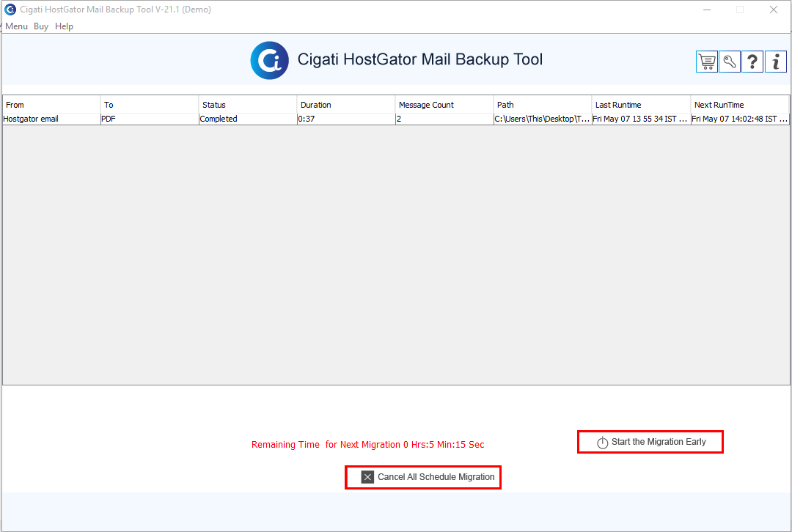792x532 pixels.
Task: Click the 'C:\Users\This\Desktop' path cell
Action: pyautogui.click(x=543, y=119)
